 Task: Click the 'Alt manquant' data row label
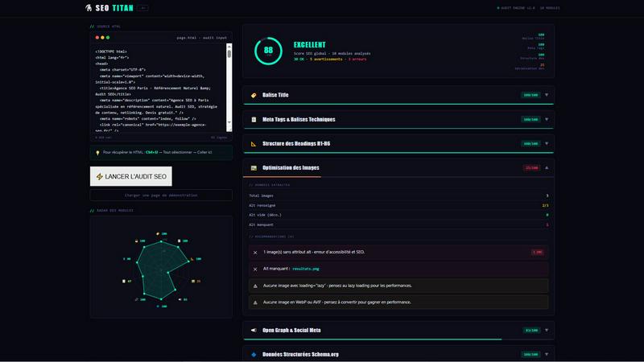pyautogui.click(x=261, y=225)
